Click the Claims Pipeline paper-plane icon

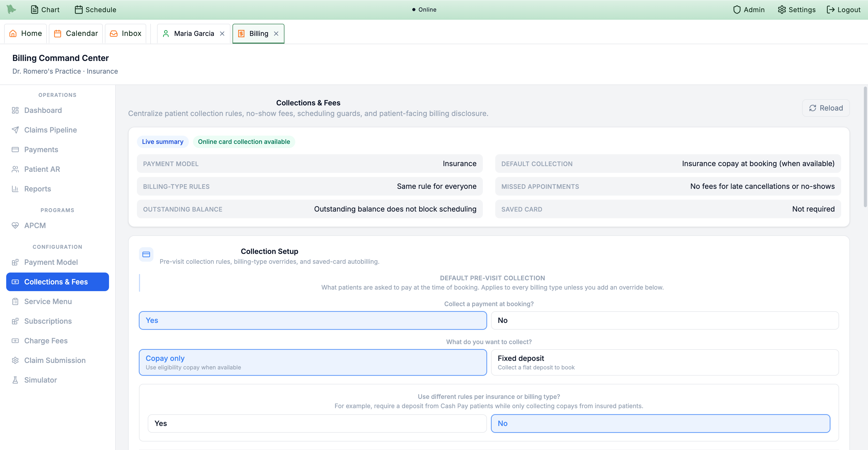coord(15,130)
